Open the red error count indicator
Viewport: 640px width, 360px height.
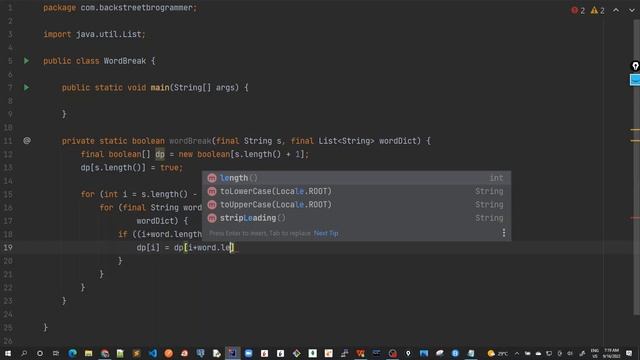(578, 11)
